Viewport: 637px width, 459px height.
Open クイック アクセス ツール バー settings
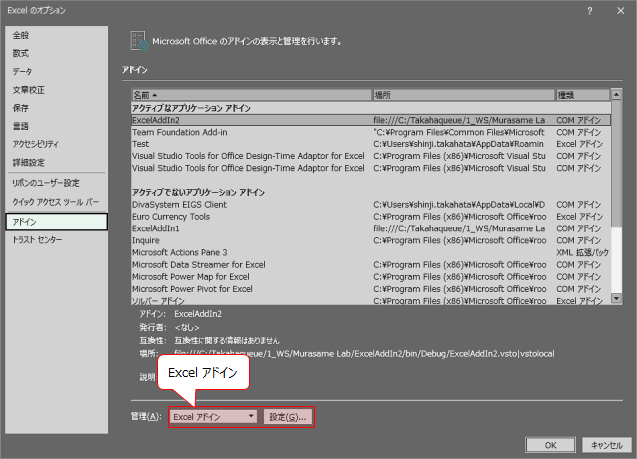(56, 202)
